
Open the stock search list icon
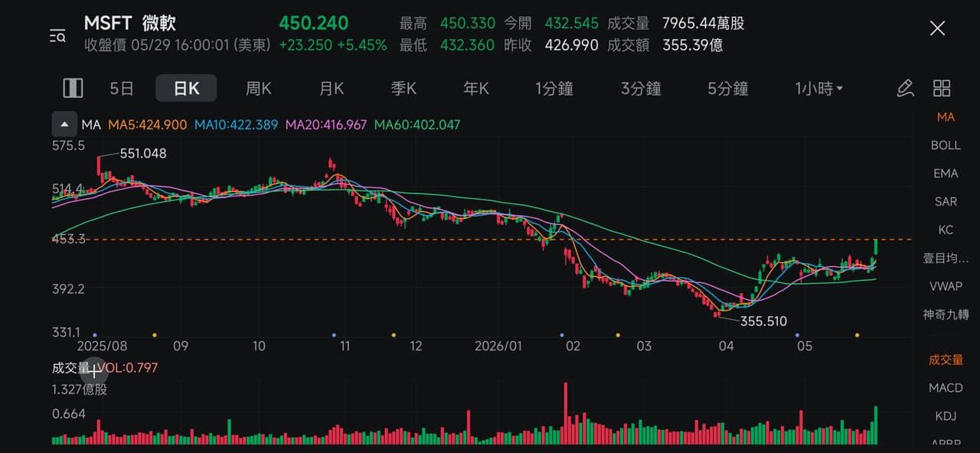click(x=57, y=35)
